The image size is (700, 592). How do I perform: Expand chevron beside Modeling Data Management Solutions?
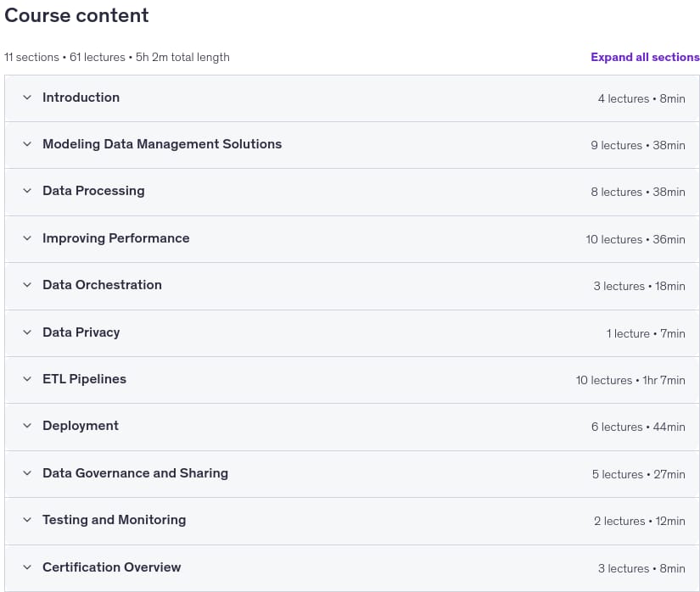[27, 144]
